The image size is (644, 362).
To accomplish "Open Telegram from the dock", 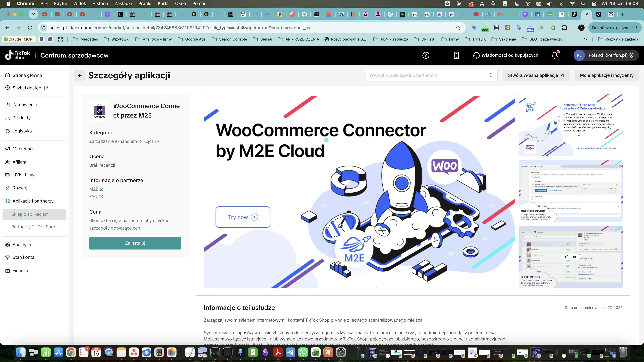I will point(291,352).
